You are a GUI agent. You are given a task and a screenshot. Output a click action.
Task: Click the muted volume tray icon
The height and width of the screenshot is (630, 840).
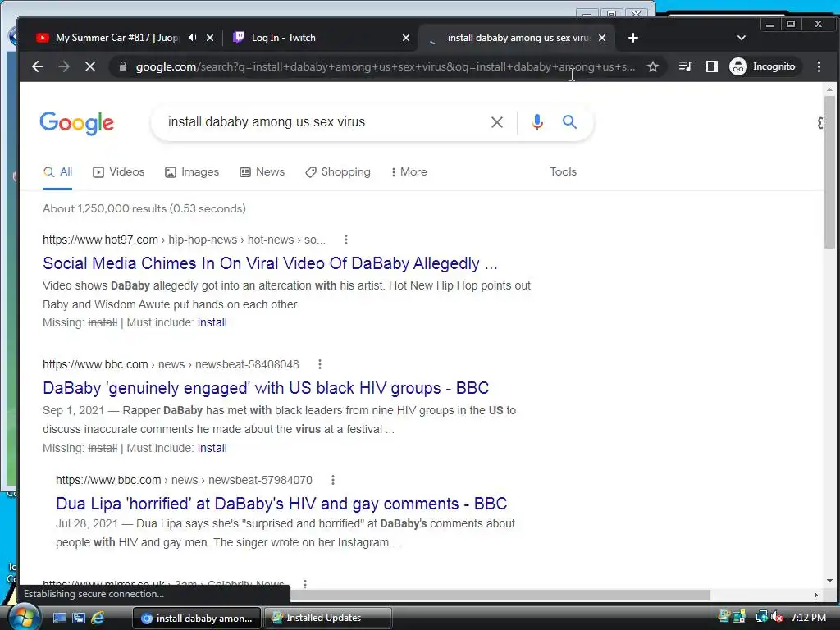point(777,617)
